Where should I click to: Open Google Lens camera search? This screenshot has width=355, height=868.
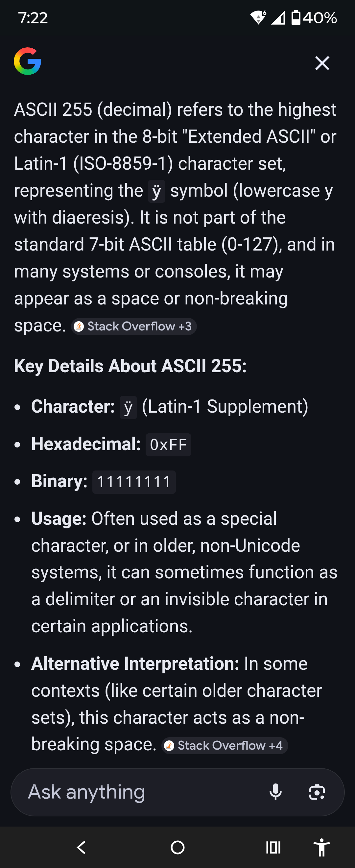click(317, 792)
